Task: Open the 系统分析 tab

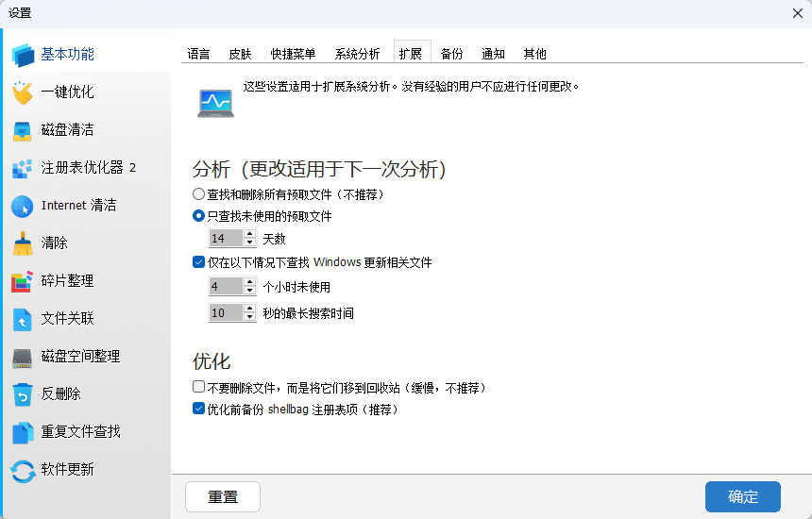Action: (x=357, y=54)
